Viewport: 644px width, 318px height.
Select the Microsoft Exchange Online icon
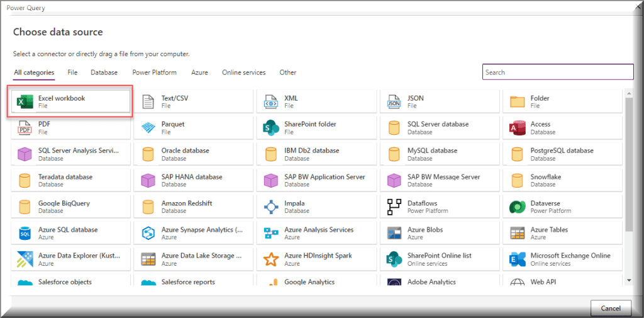point(518,259)
